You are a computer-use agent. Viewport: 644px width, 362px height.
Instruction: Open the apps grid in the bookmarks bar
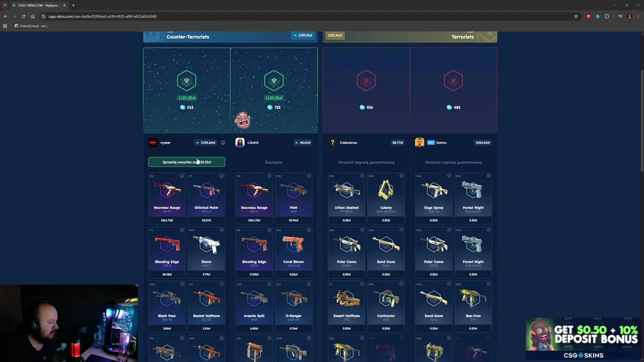point(5,26)
